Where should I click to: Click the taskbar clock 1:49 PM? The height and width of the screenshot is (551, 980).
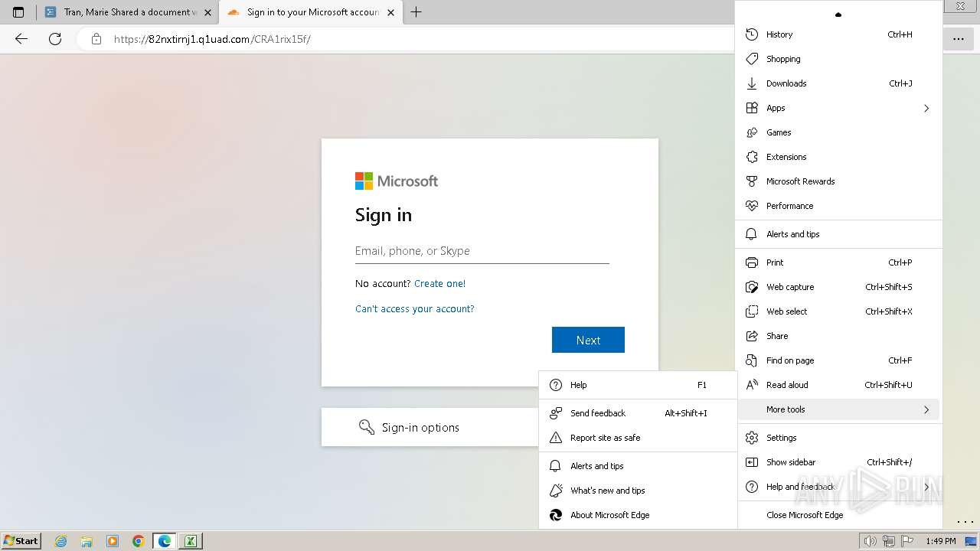940,541
